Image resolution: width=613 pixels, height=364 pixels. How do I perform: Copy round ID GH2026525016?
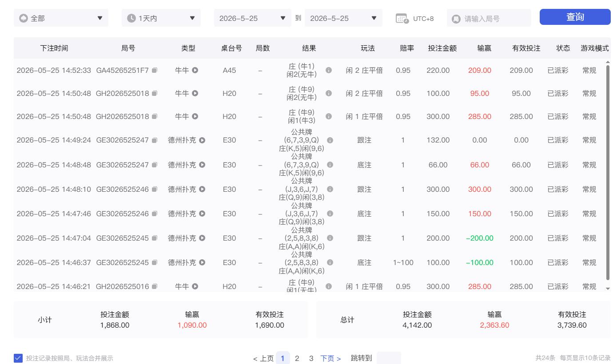[x=155, y=287]
